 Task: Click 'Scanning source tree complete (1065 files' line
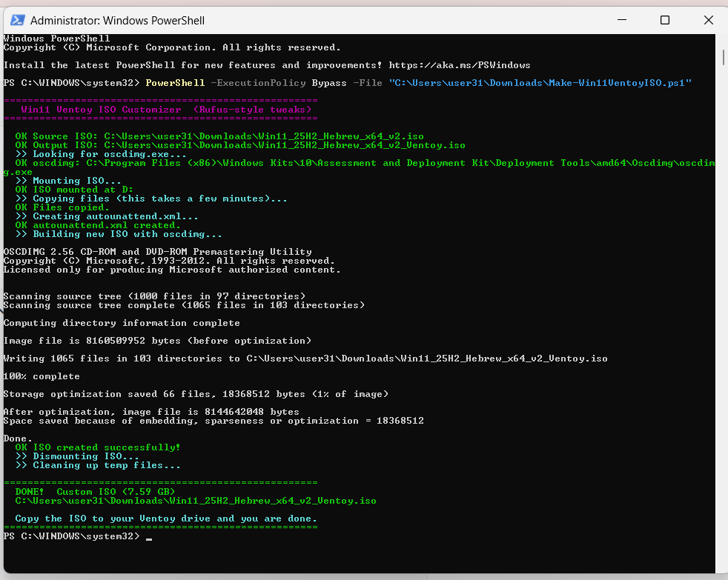[x=184, y=305]
